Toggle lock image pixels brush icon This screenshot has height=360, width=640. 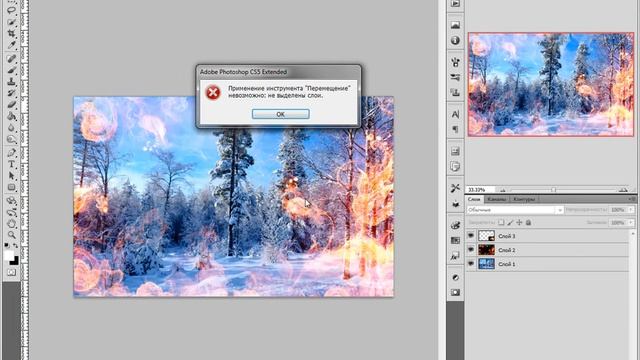[510, 222]
